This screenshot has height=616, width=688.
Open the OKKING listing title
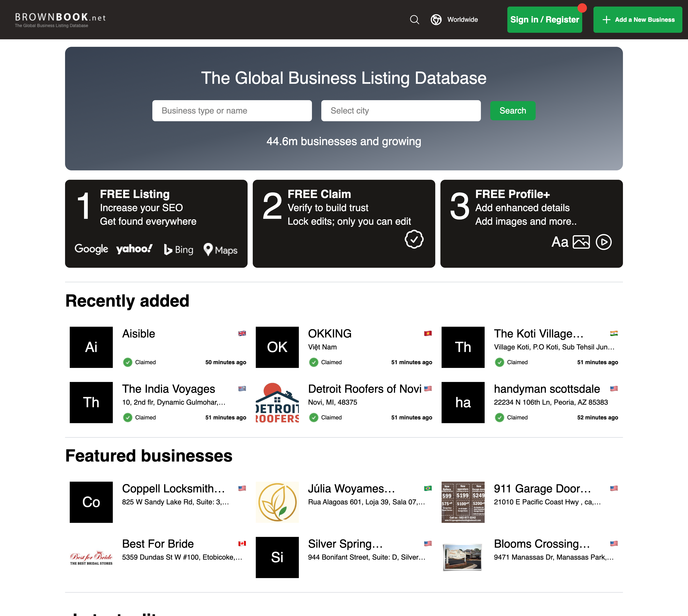pos(330,334)
